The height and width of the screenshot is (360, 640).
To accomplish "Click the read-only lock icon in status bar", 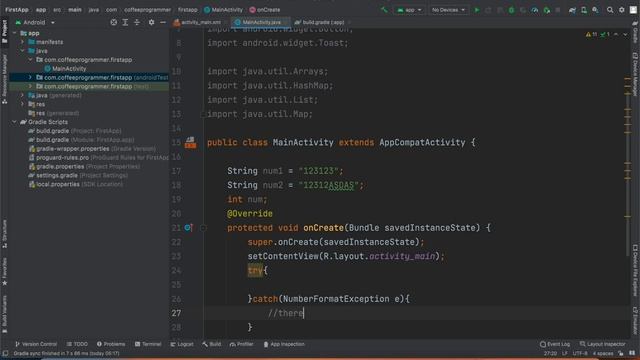I will tap(621, 353).
